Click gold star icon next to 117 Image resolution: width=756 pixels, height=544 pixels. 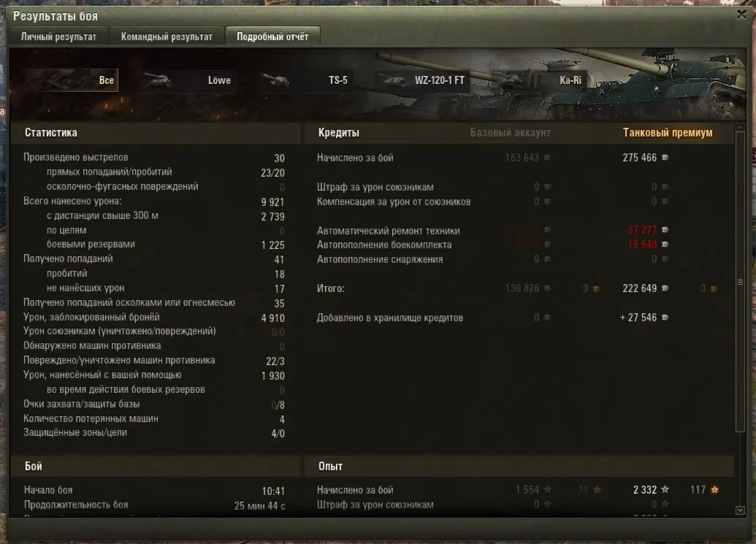pos(714,489)
